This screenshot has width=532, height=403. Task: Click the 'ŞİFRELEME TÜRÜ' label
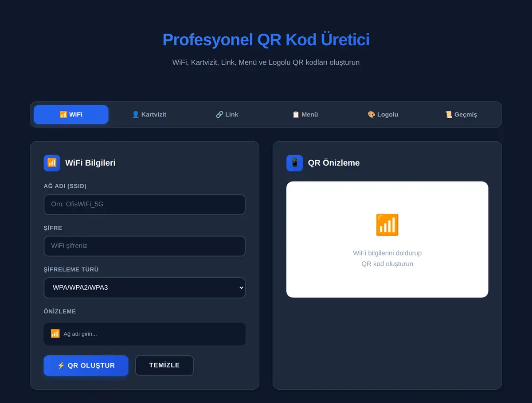pos(71,269)
